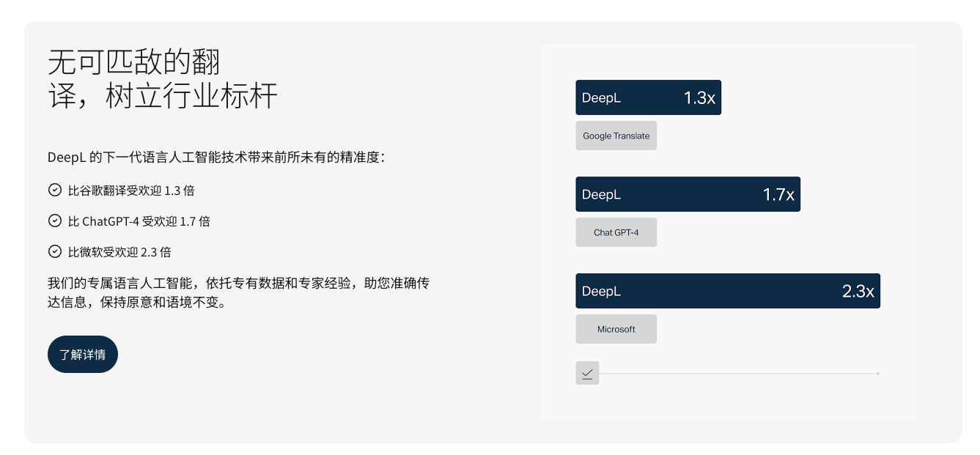
Task: Click the DeepL 2.3x bar
Action: click(728, 291)
